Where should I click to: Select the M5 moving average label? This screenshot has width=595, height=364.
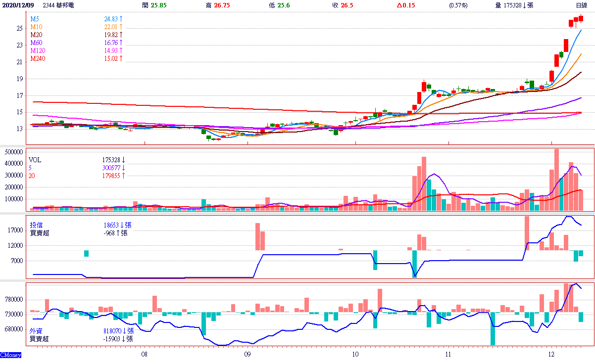[35, 19]
